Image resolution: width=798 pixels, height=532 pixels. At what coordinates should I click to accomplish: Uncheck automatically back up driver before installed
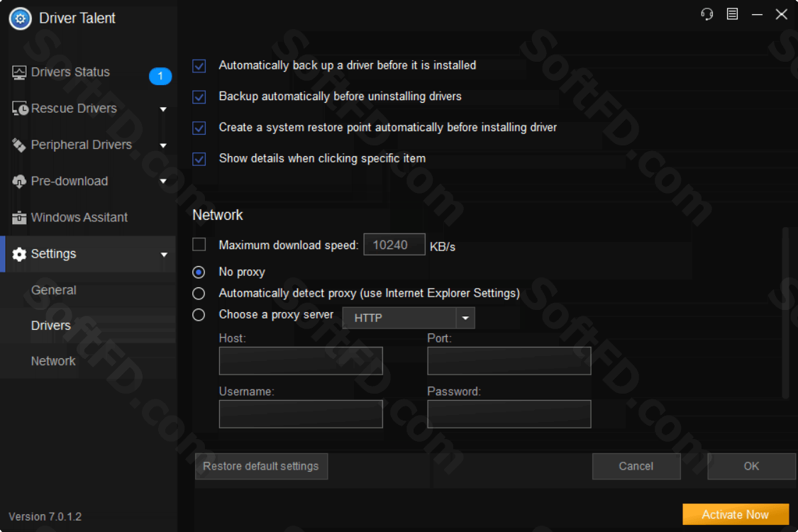[199, 66]
